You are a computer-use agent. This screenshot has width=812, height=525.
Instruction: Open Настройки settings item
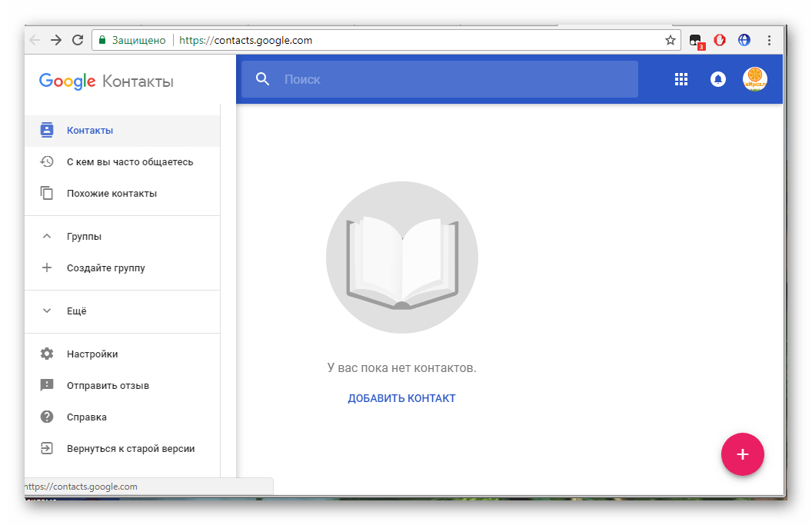[x=92, y=354]
